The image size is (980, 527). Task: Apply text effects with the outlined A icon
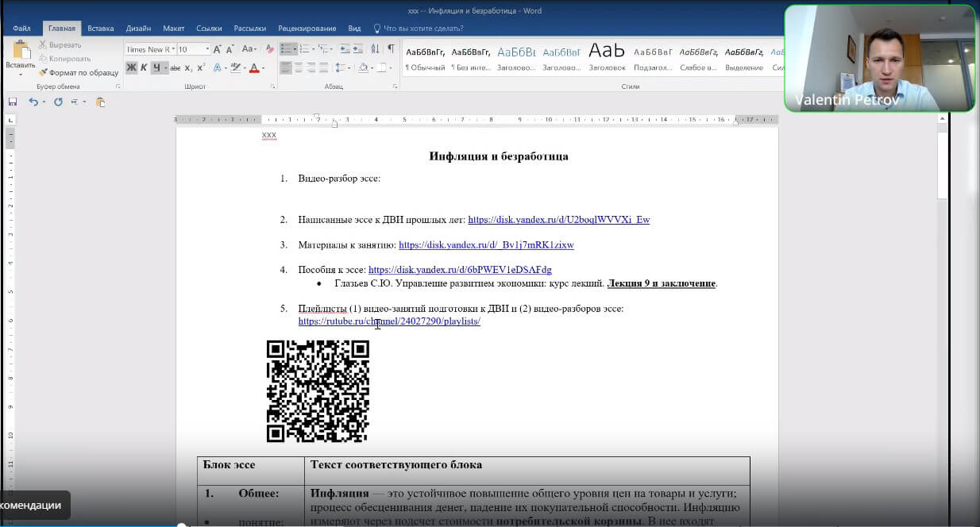[x=218, y=67]
